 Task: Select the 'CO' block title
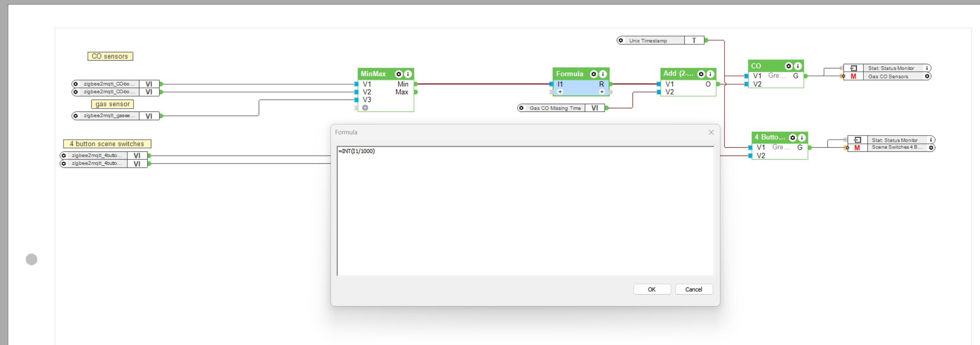[x=756, y=66]
